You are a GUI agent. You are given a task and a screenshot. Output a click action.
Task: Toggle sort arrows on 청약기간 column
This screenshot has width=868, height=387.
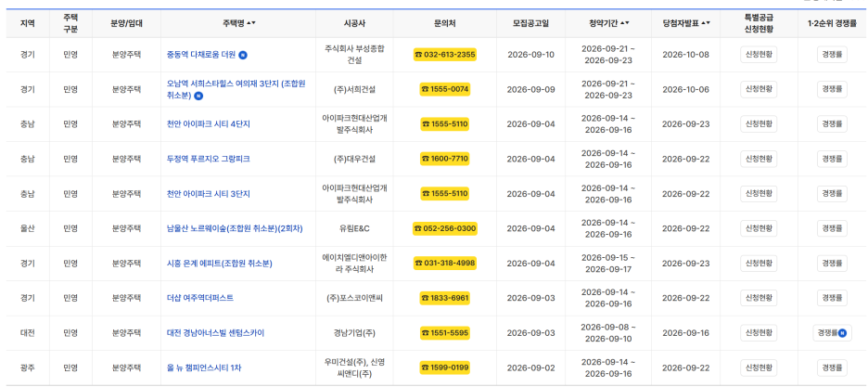(624, 23)
